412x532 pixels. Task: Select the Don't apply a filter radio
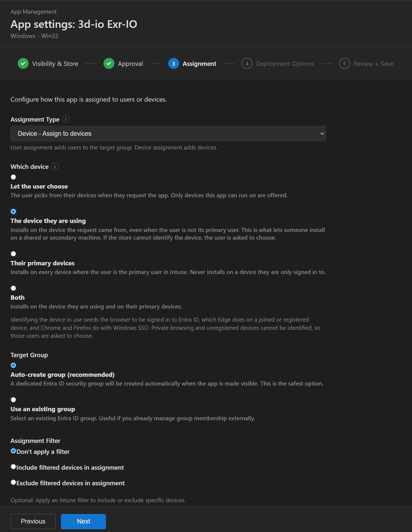(13, 451)
